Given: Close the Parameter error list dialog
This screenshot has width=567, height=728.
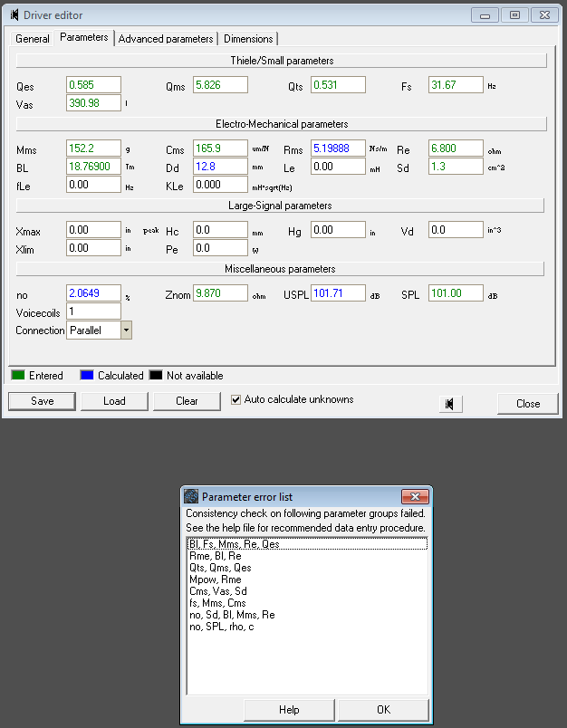Looking at the screenshot, I should click(415, 497).
